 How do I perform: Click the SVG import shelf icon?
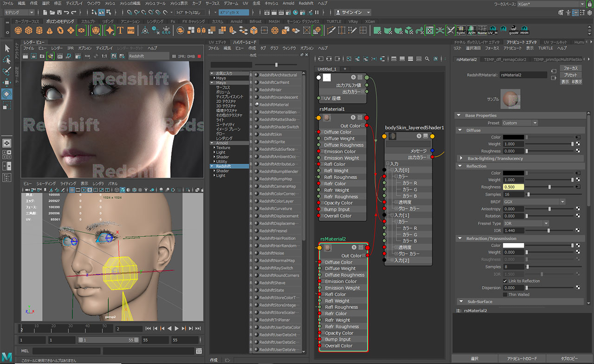(x=130, y=31)
